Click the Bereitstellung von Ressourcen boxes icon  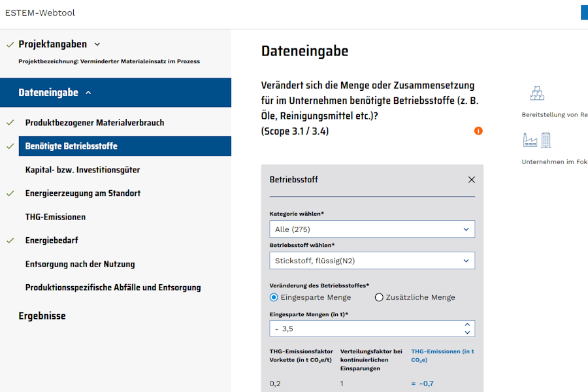[537, 93]
